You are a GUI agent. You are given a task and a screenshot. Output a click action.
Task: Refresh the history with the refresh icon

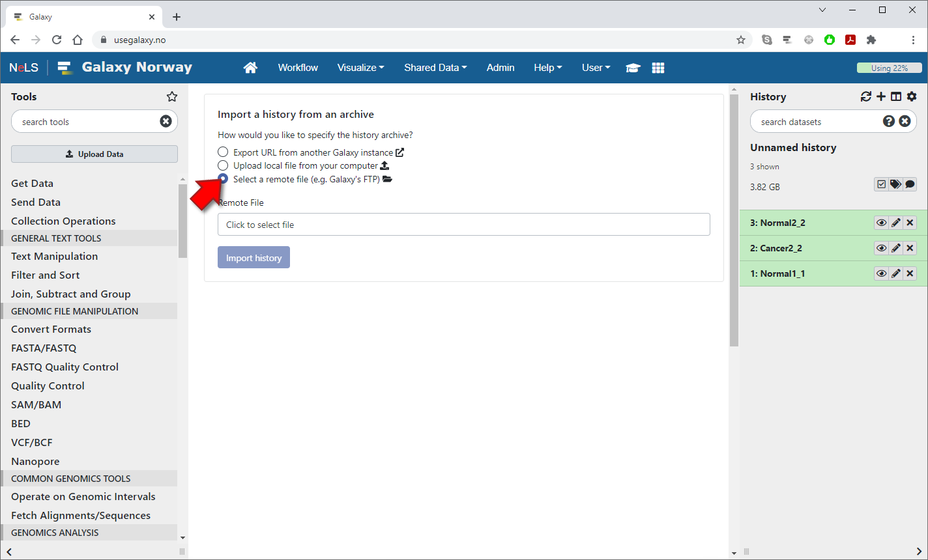[x=865, y=96]
